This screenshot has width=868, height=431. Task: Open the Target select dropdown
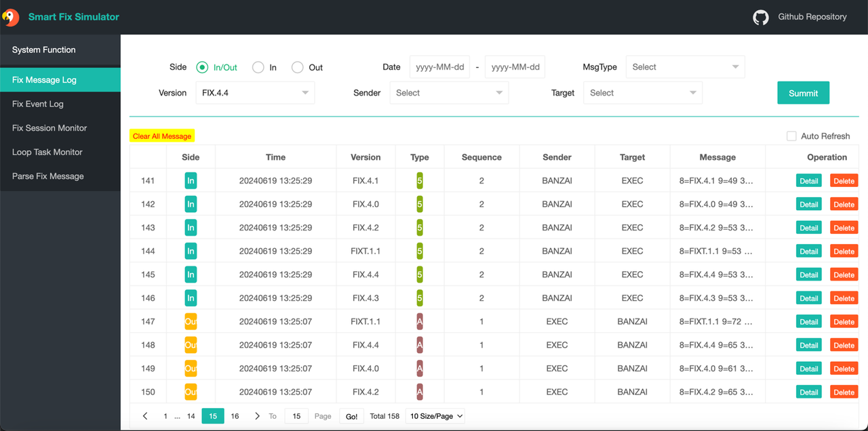tap(643, 93)
